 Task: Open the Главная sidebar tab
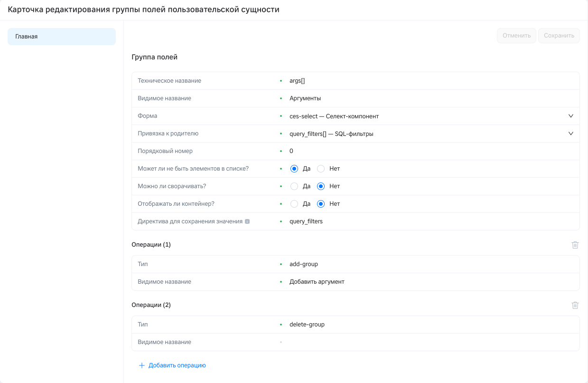[62, 37]
